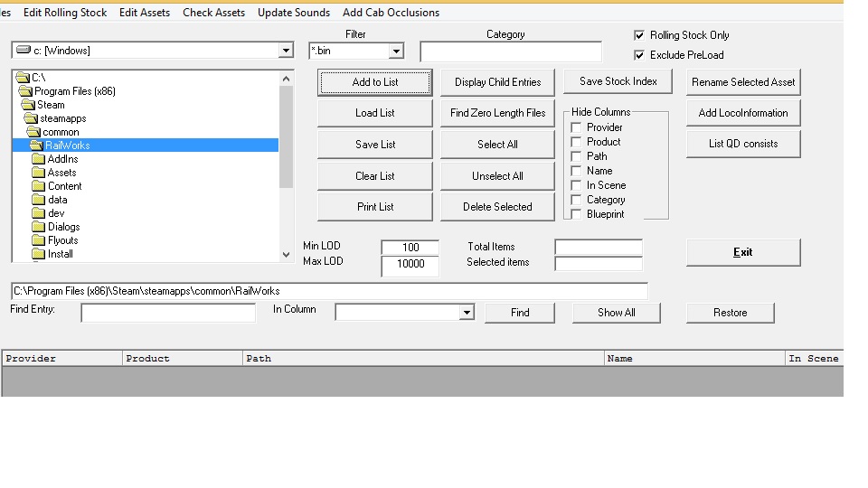Screen dimensions: 868x488
Task: Open the In Column dropdown
Action: [467, 313]
